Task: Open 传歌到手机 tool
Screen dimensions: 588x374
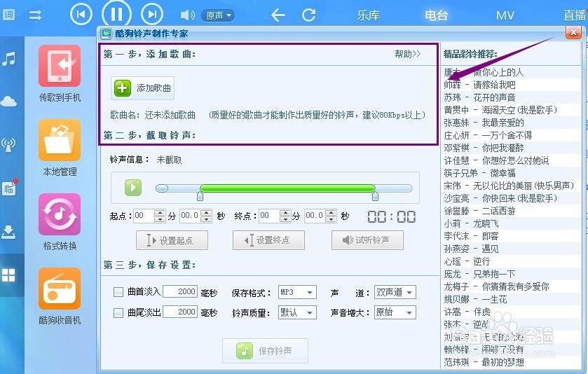Action: (x=60, y=74)
